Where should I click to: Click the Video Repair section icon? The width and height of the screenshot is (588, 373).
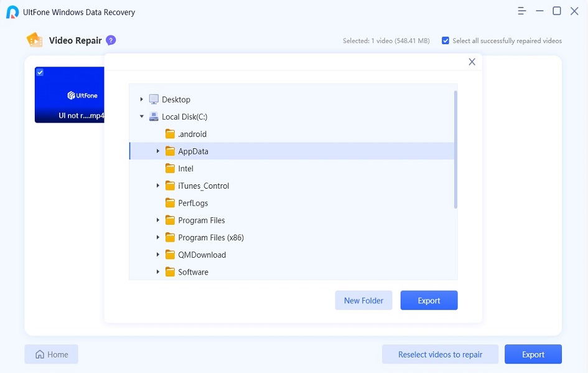click(x=34, y=40)
